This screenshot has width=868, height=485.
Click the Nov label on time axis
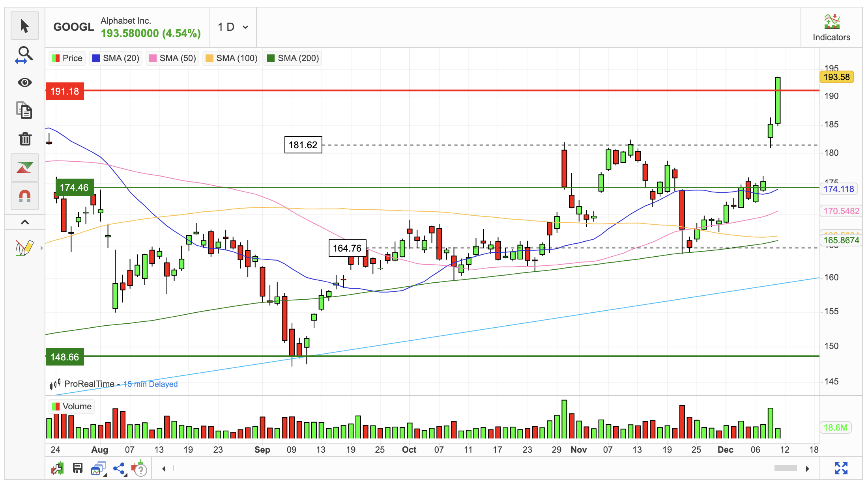pos(578,450)
